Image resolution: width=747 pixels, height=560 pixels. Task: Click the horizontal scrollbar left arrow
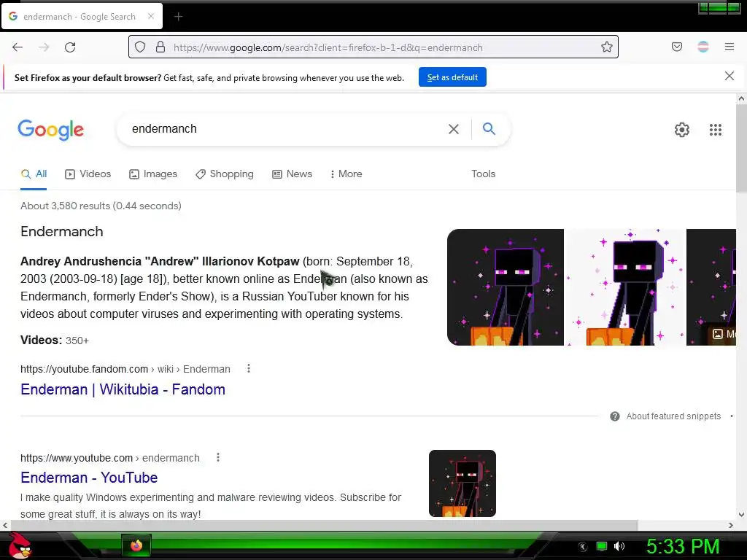point(5,525)
